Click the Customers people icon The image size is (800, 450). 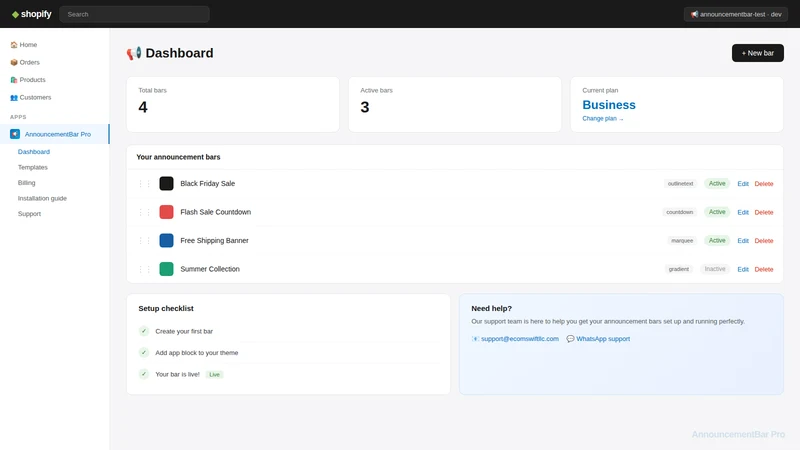coord(14,97)
